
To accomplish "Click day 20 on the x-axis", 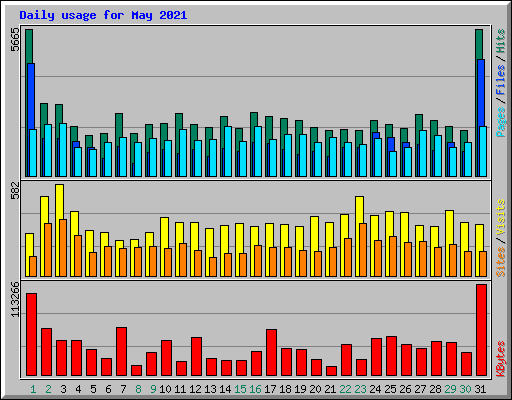I will pyautogui.click(x=315, y=389).
